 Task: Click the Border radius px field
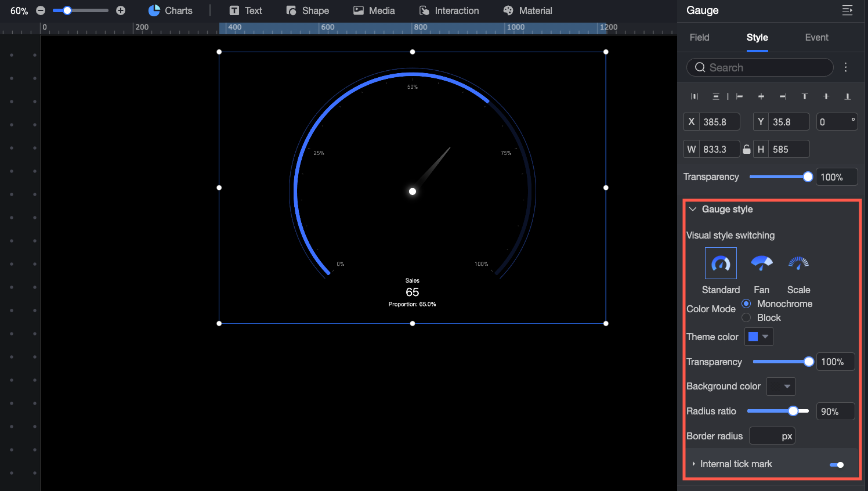tap(772, 436)
